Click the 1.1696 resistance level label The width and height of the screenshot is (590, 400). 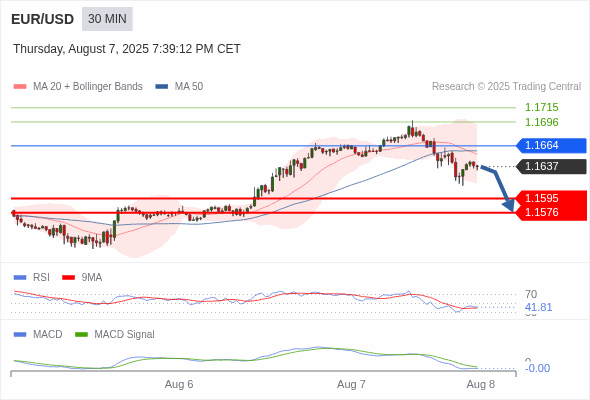[541, 122]
